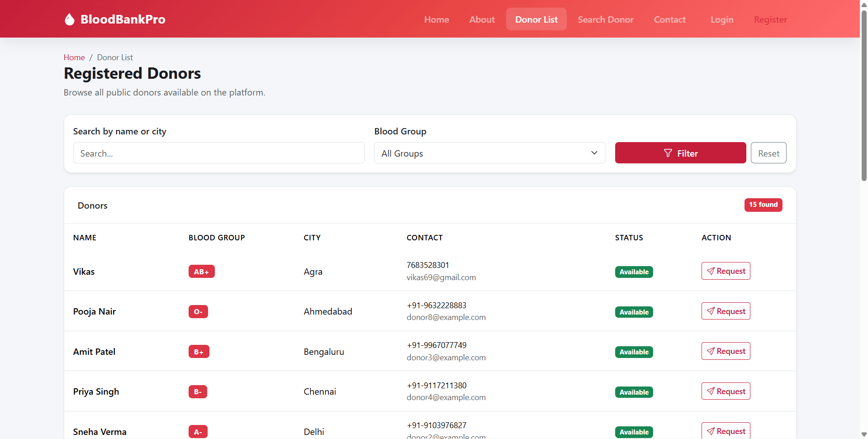Click the city Delhi

coord(314,432)
